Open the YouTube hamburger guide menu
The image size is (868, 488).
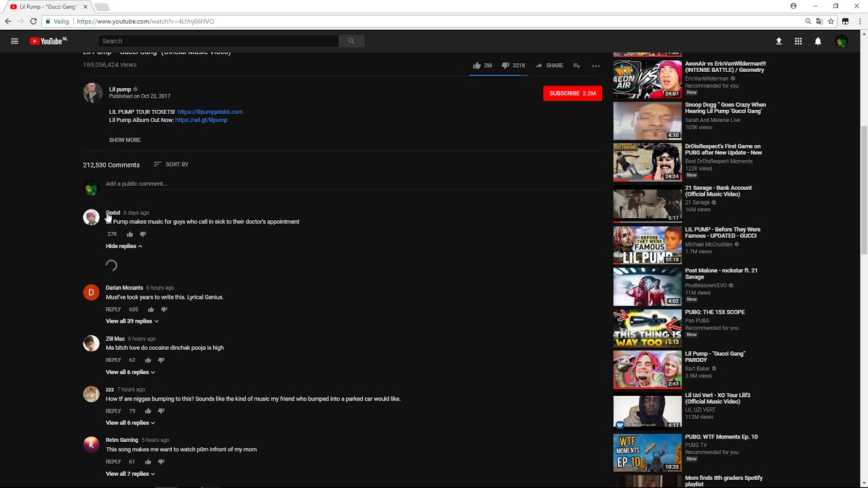14,41
